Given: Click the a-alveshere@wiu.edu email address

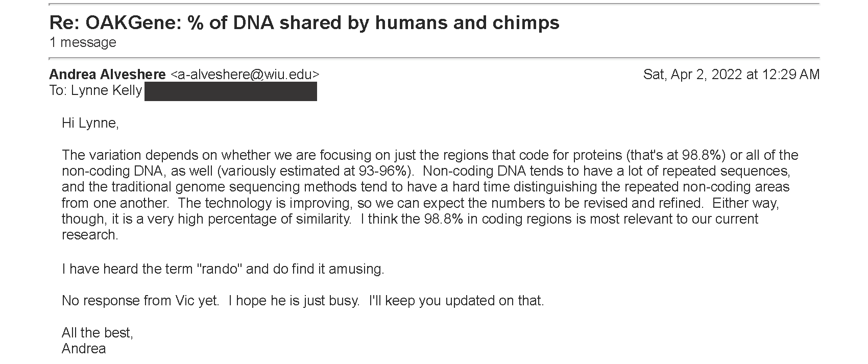Looking at the screenshot, I should pos(245,75).
